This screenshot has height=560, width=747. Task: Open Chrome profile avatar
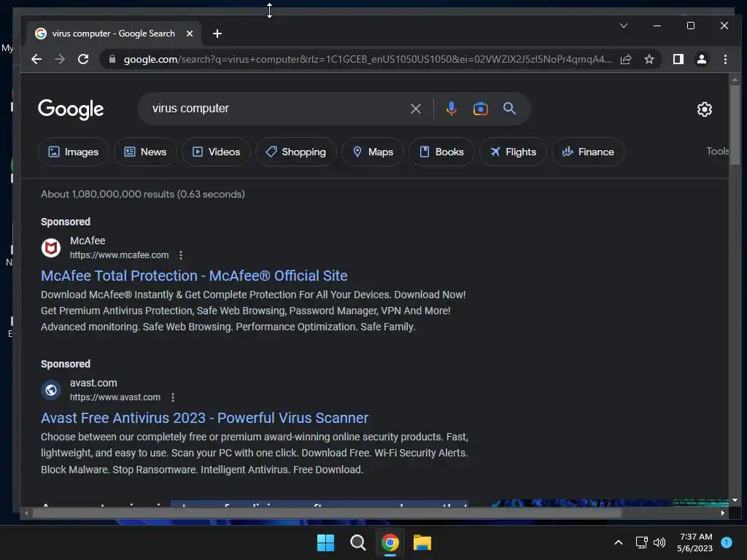tap(701, 59)
